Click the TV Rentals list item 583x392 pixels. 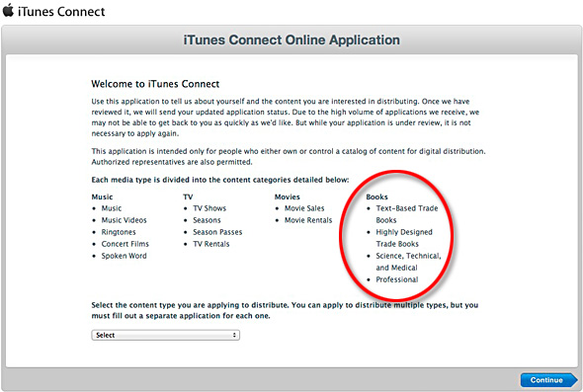[211, 244]
